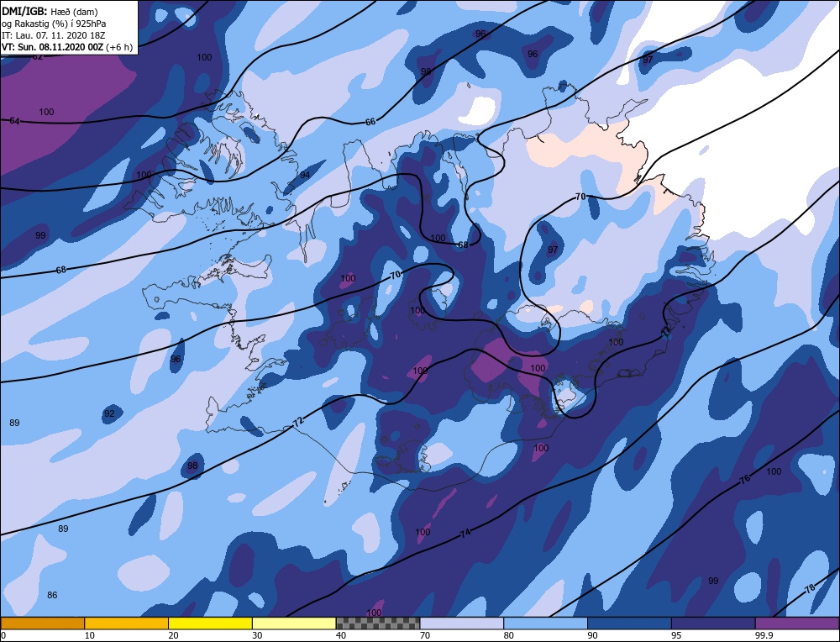Click the legend tick label '99.9'
The image size is (840, 642).
coord(763,635)
